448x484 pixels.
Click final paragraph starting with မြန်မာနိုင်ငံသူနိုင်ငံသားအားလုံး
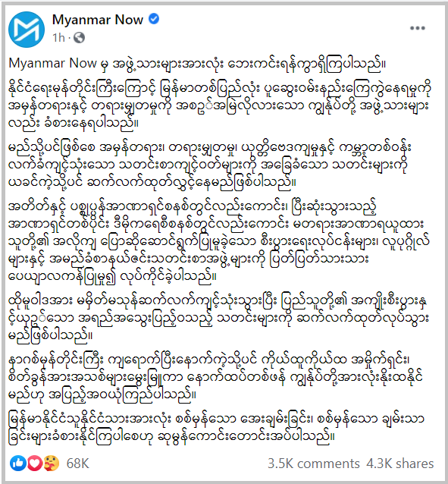pyautogui.click(x=216, y=428)
